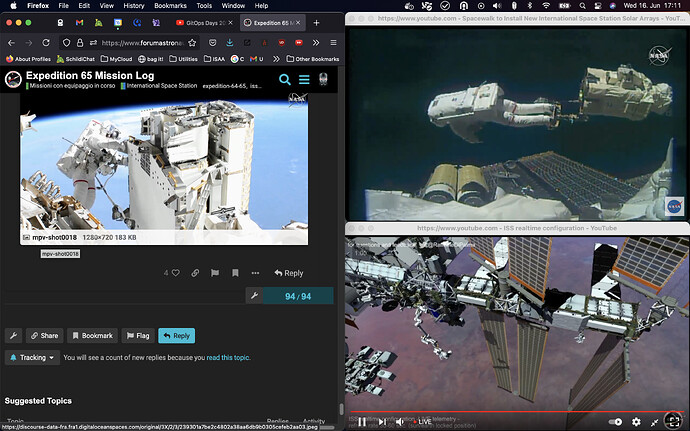Bookmark the post with the small bookmark icon
The image size is (690, 431).
235,273
